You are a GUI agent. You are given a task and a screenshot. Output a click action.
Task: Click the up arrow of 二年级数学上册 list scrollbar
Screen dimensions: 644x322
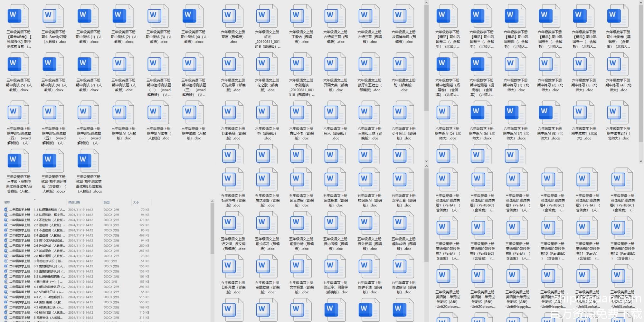(x=212, y=201)
